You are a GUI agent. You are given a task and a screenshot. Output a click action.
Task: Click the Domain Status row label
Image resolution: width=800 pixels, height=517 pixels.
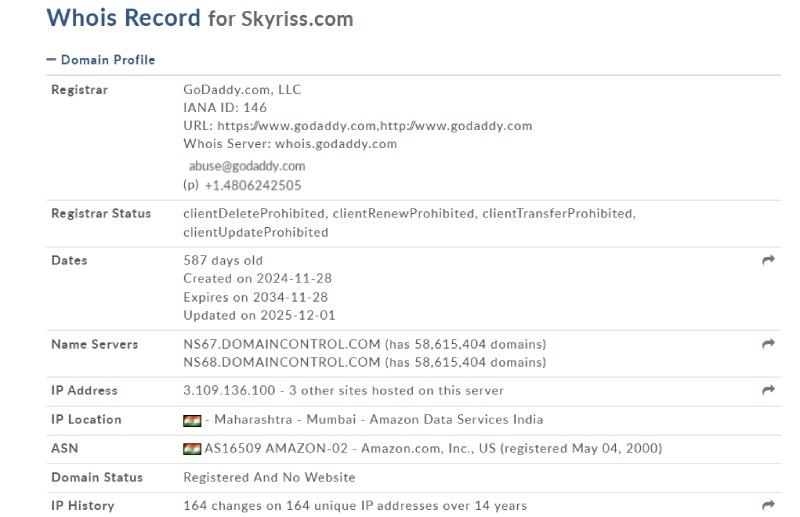tap(97, 477)
